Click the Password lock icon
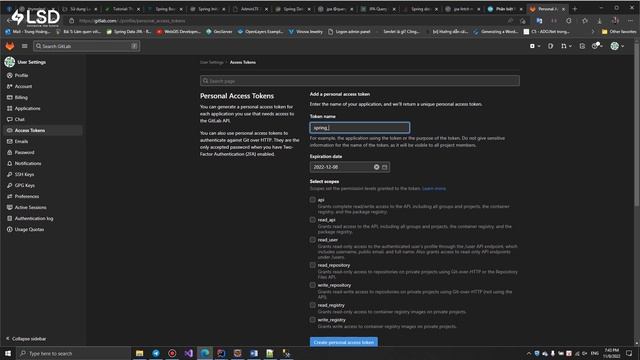The height and width of the screenshot is (360, 640). tap(9, 153)
